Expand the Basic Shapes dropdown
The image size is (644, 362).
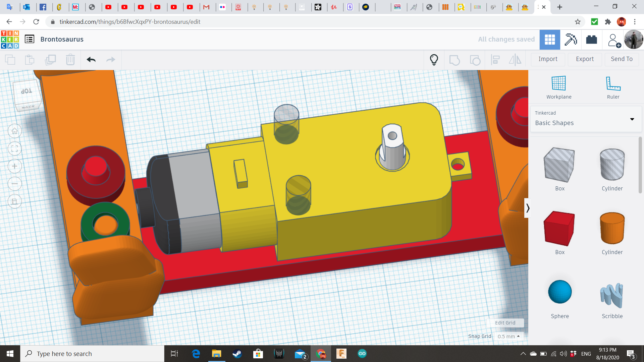click(632, 119)
